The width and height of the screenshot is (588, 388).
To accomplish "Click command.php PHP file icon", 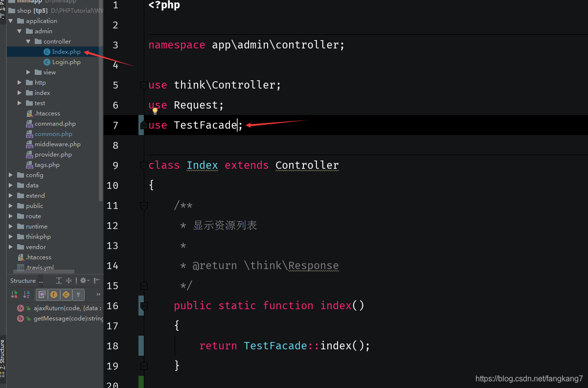I will click(29, 124).
